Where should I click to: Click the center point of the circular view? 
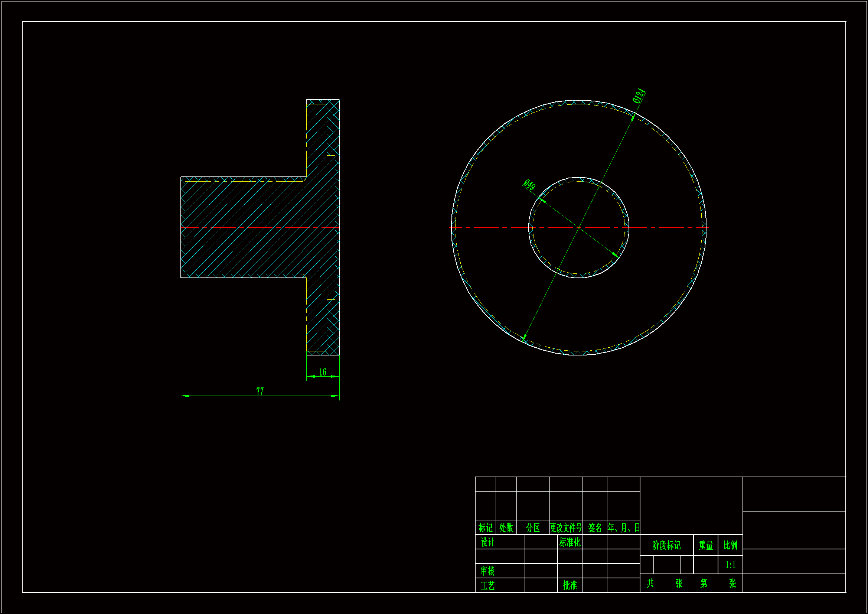pos(579,227)
